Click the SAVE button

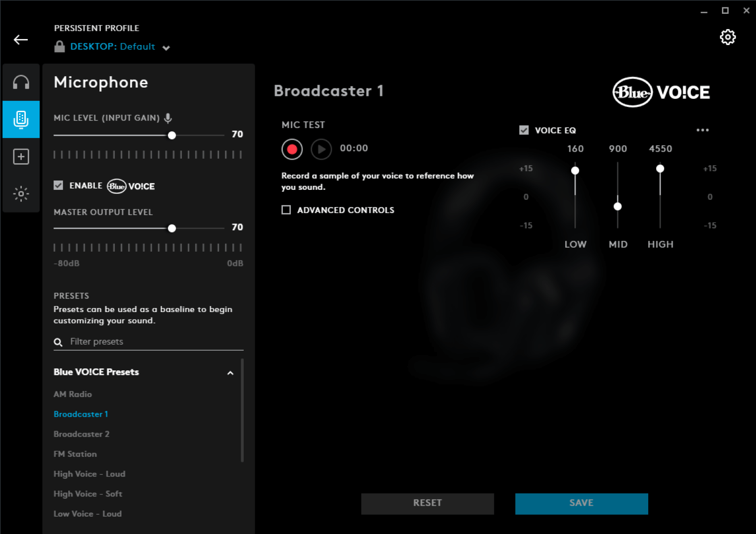pyautogui.click(x=581, y=503)
